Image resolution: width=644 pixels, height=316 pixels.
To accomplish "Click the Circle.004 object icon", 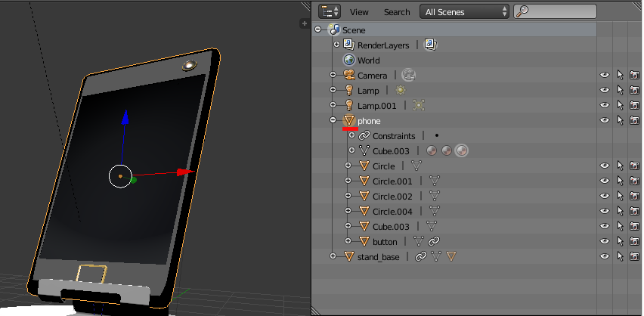I will 364,211.
